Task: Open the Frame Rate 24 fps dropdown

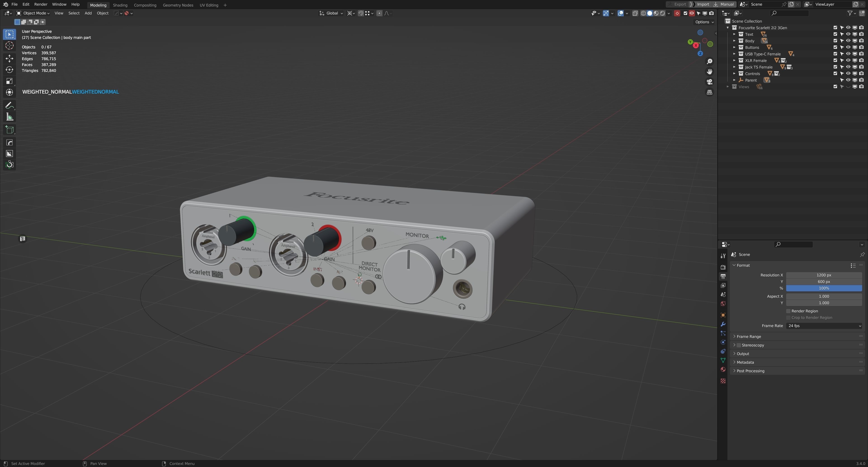Action: pyautogui.click(x=824, y=326)
